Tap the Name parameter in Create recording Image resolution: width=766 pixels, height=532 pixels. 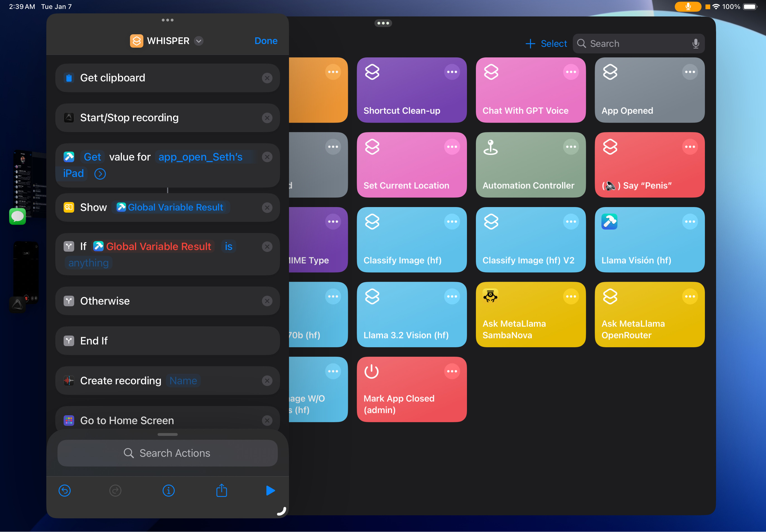tap(183, 381)
